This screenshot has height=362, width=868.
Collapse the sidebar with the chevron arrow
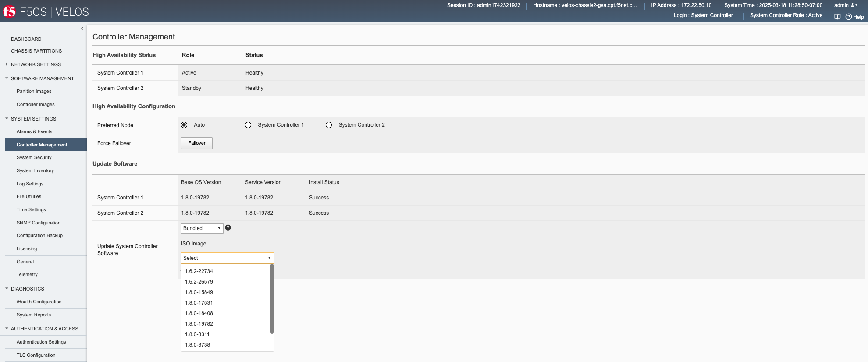point(82,28)
